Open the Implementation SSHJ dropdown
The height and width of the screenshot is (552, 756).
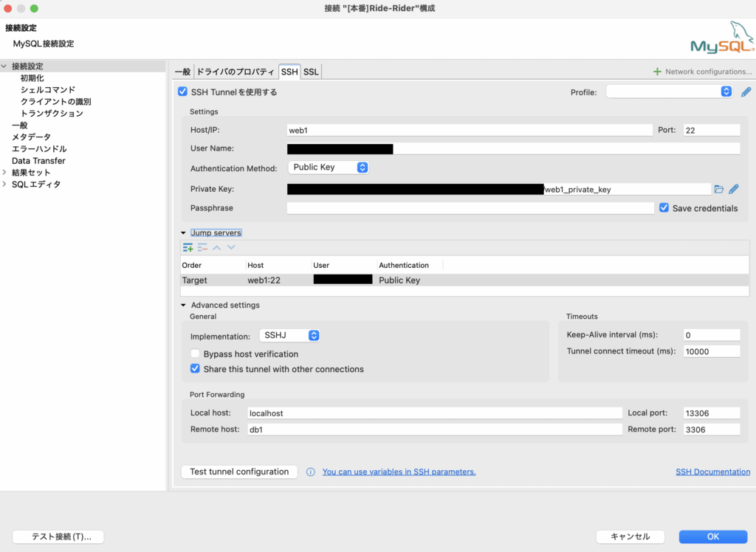[289, 336]
